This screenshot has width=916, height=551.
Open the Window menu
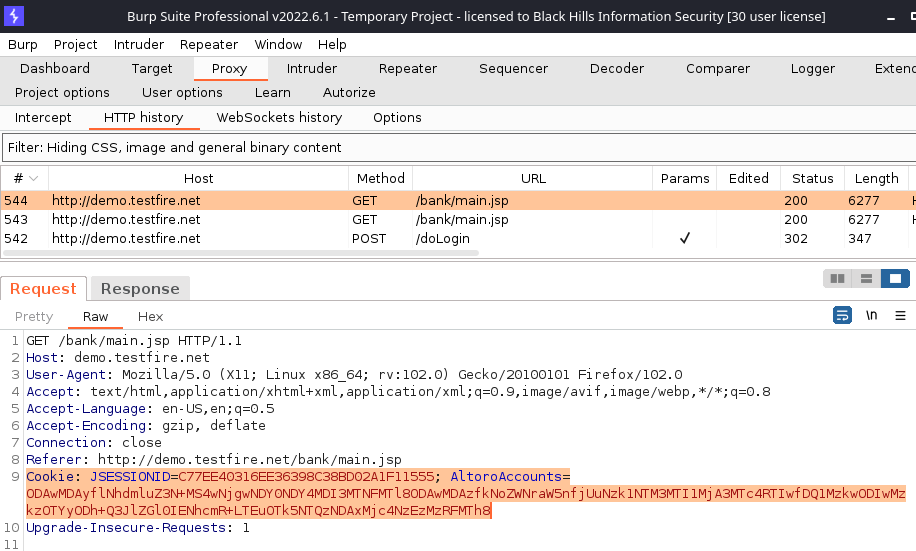coord(278,44)
